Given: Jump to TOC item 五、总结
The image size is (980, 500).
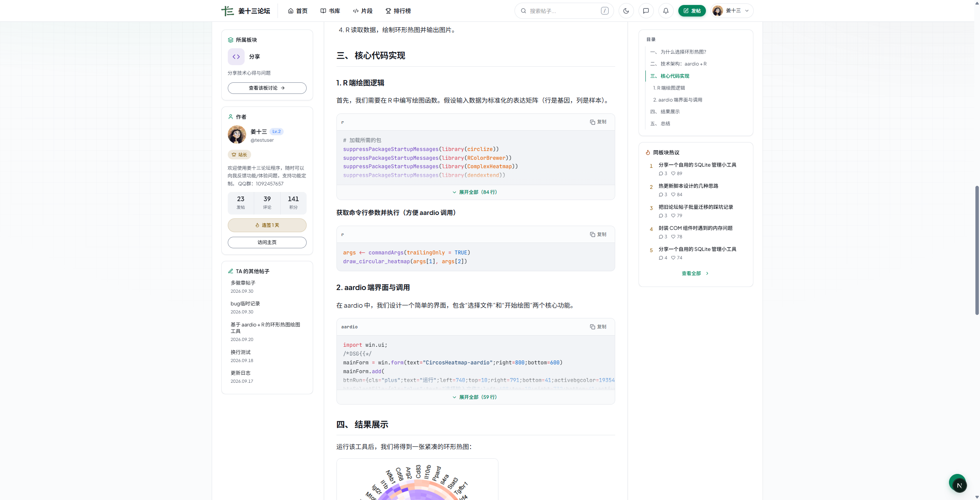Looking at the screenshot, I should coord(660,123).
